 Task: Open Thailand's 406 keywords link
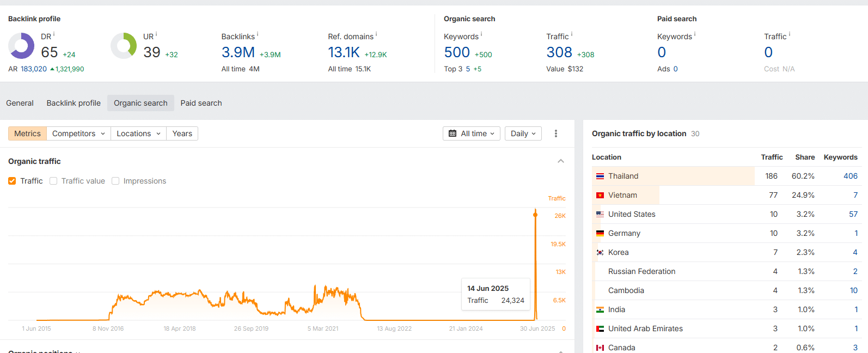pyautogui.click(x=851, y=176)
